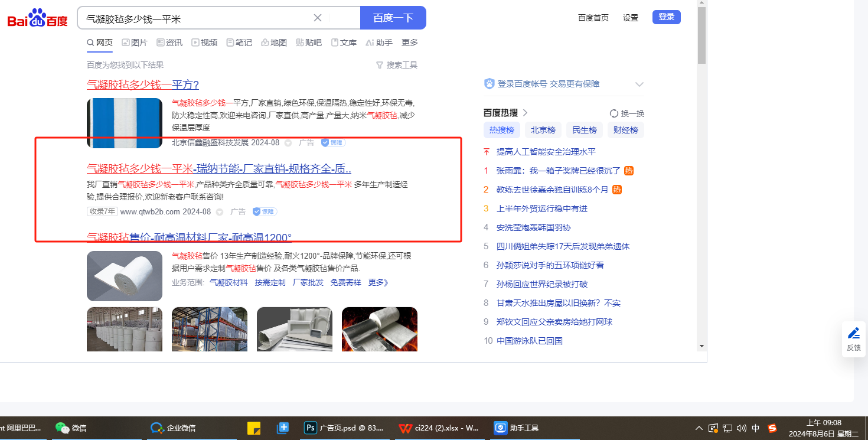Click the Baidu logo
Screen dimensions: 868x440
[37, 18]
